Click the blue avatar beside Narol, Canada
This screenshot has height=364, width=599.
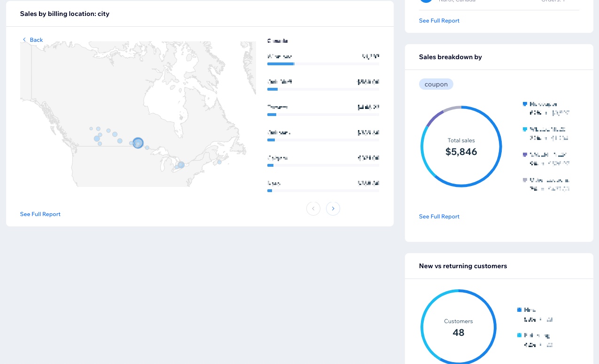click(426, 1)
